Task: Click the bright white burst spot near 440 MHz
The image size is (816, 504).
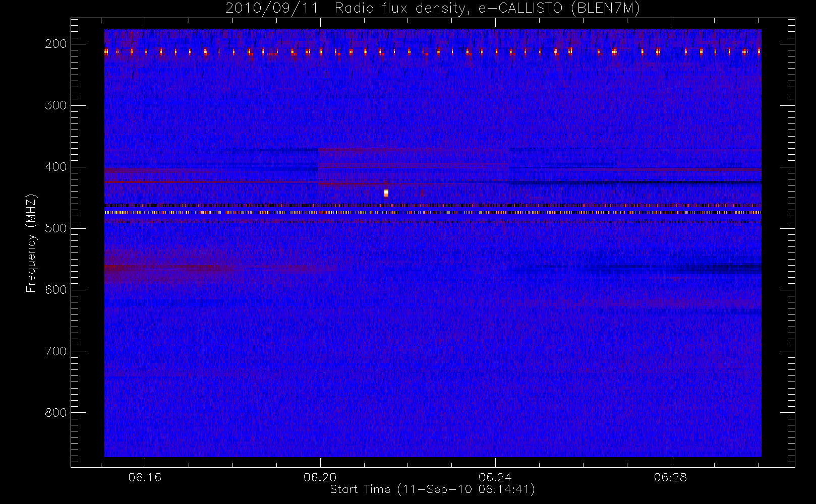Action: [x=386, y=193]
